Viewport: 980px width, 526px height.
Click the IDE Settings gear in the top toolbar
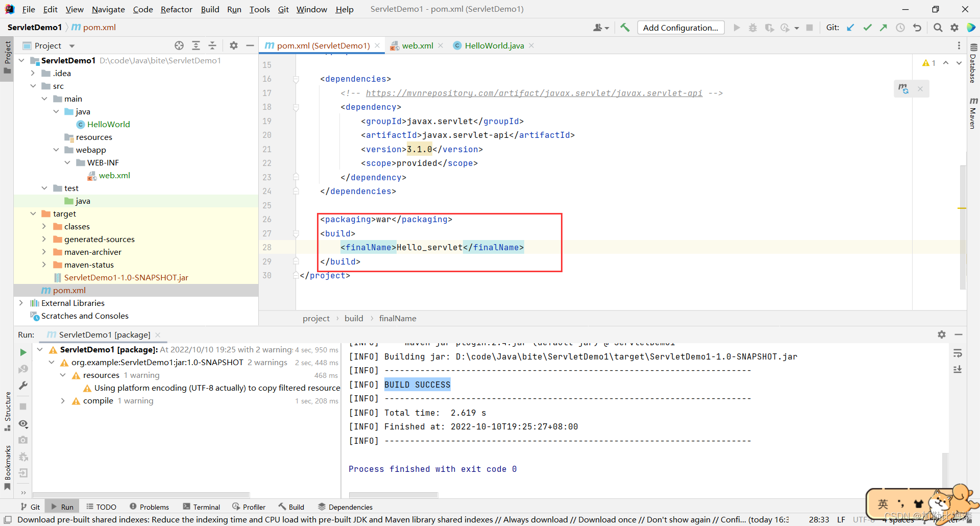pyautogui.click(x=954, y=28)
